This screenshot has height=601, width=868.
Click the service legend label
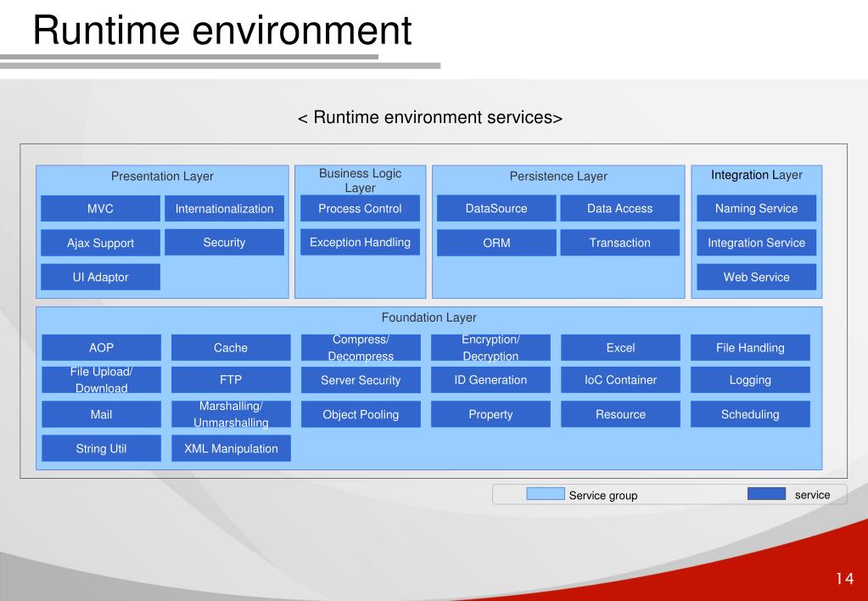point(812,495)
